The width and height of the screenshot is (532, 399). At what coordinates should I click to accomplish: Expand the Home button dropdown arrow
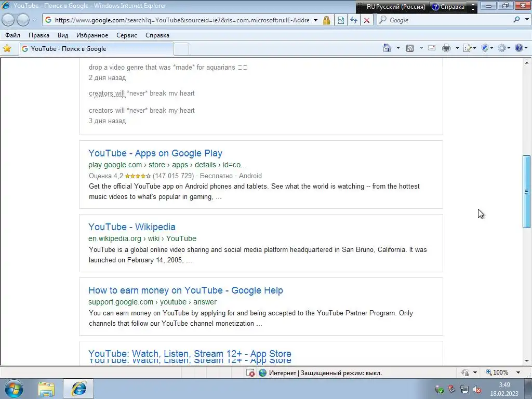[x=398, y=48]
